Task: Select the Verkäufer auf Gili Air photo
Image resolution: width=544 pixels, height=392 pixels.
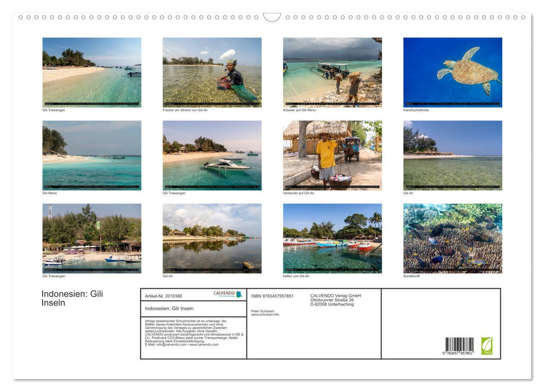Action: point(332,155)
